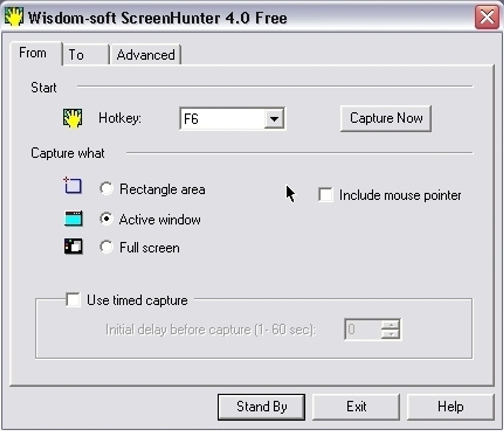
Task: Click the mouse pointer arrow icon
Action: (x=290, y=194)
